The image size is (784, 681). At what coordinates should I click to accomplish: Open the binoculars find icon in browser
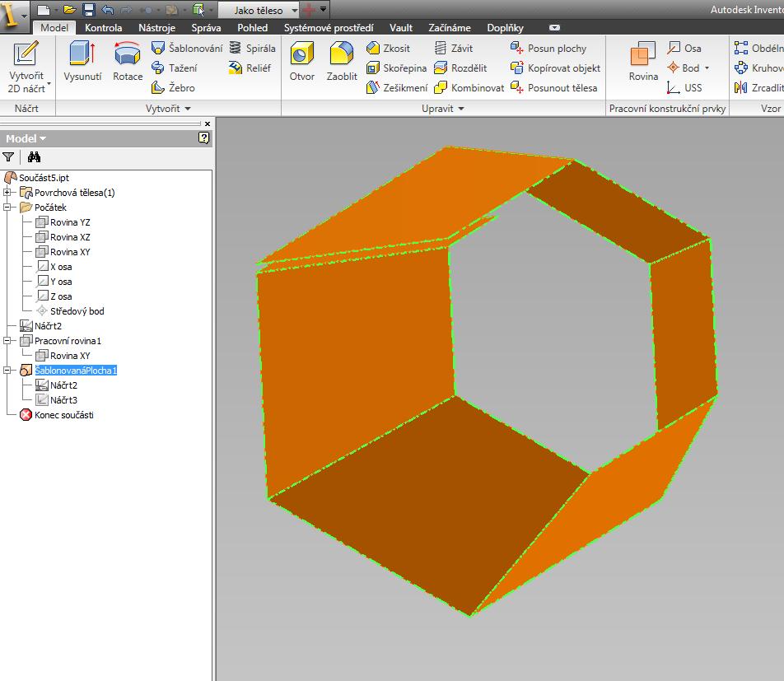(34, 157)
